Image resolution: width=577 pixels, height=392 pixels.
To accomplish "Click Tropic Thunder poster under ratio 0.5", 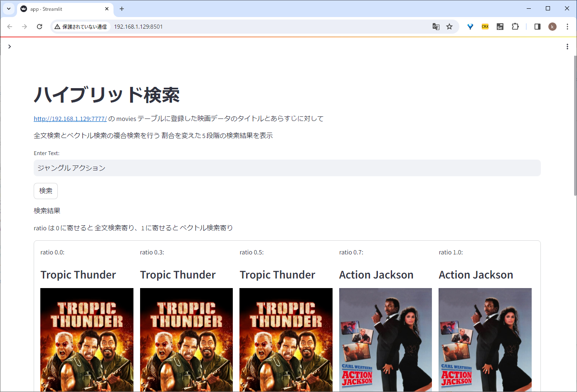I will (286, 340).
